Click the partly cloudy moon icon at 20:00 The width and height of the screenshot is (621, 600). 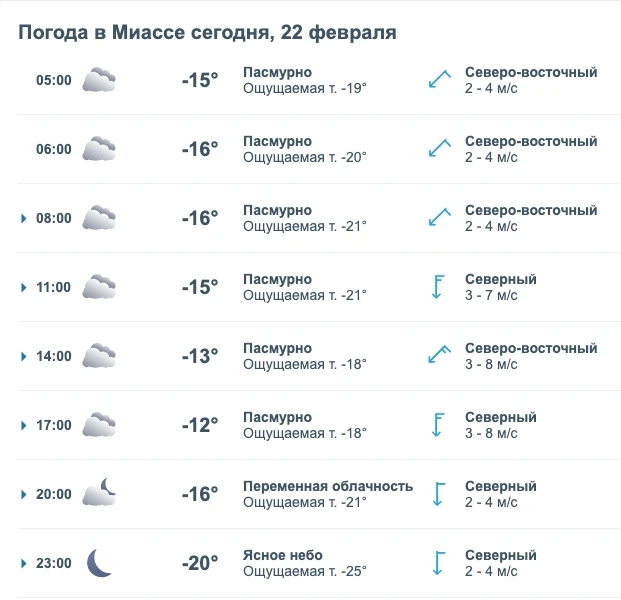pyautogui.click(x=99, y=493)
